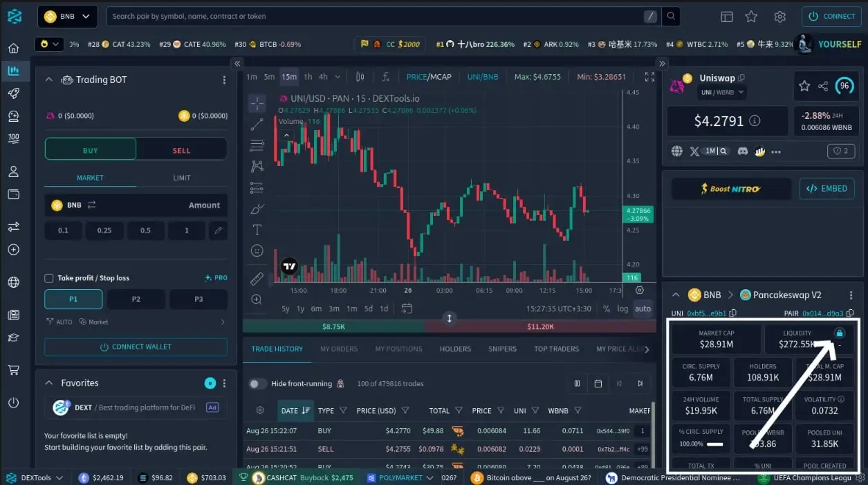Open the Home page from sidebar

[13, 48]
